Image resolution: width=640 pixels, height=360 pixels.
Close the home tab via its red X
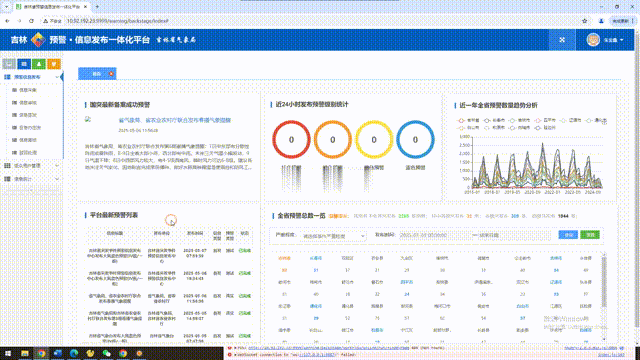coord(111,74)
